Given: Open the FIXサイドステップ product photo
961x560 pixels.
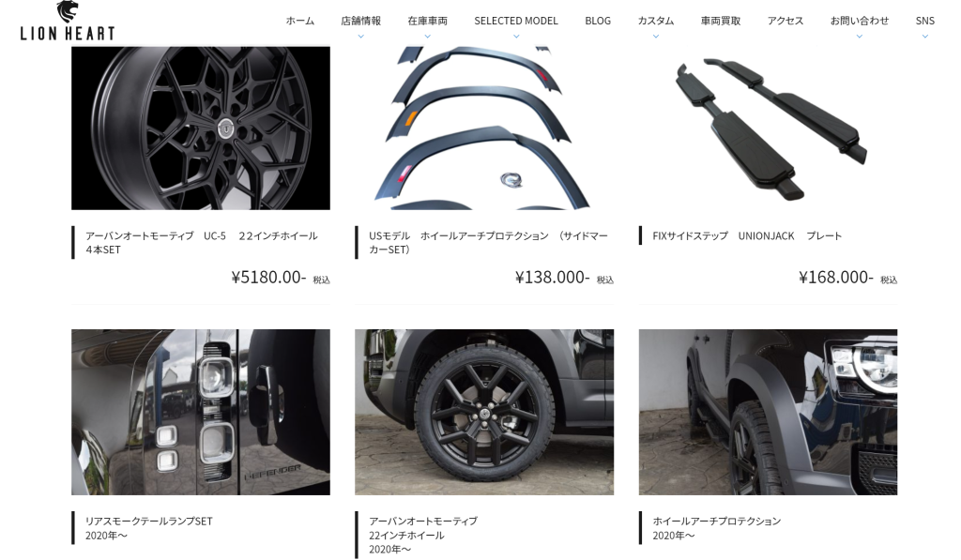Looking at the screenshot, I should (x=768, y=129).
